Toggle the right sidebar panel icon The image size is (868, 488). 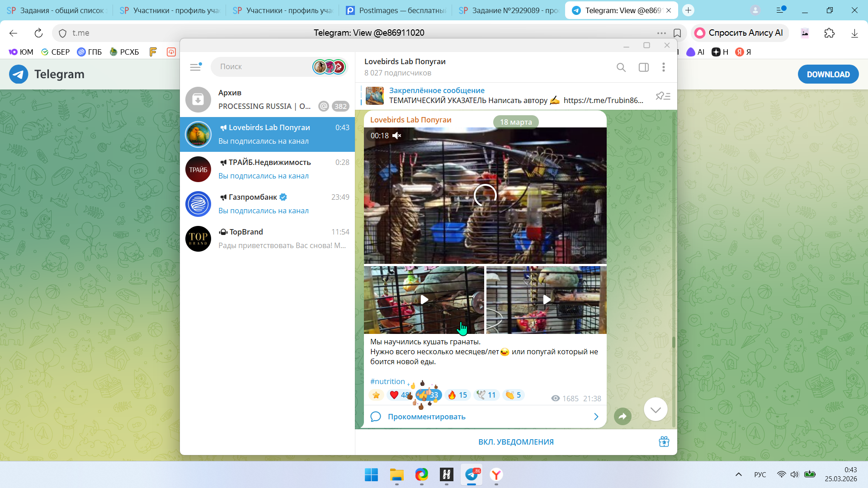pos(643,67)
